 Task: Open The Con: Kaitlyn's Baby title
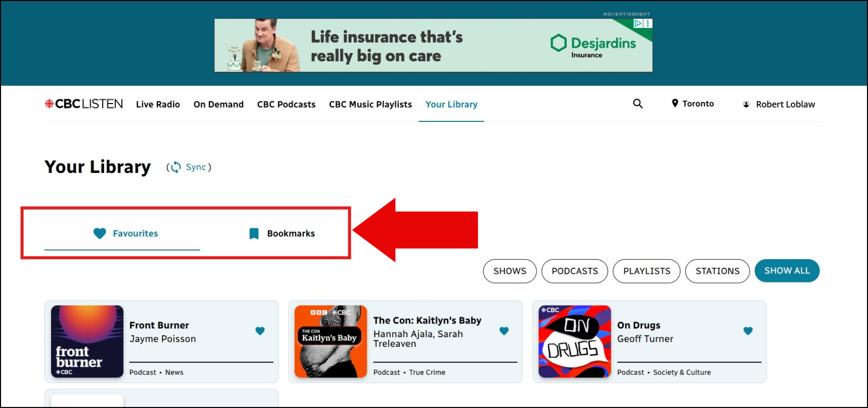coord(427,321)
